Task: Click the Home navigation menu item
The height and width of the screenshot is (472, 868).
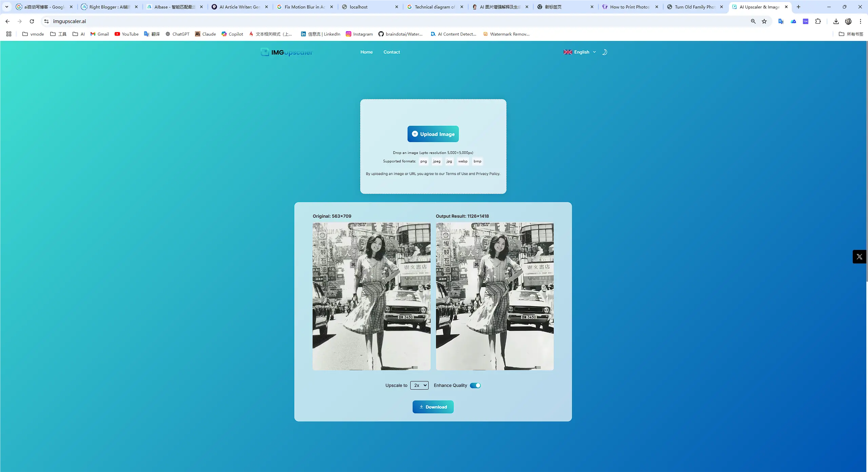Action: (366, 52)
